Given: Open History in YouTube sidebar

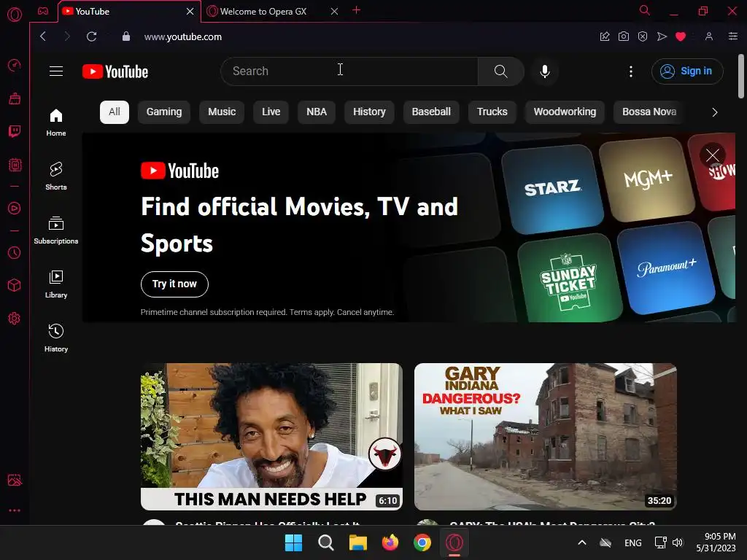Looking at the screenshot, I should (56, 338).
